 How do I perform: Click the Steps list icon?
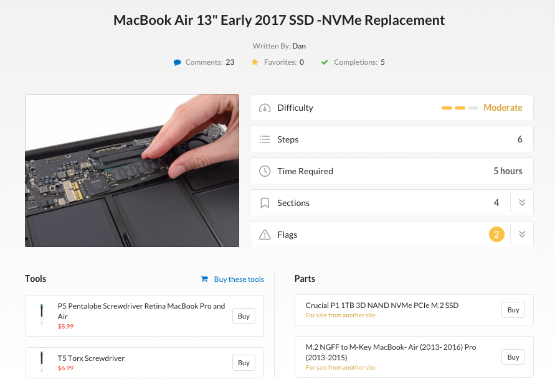[x=265, y=139]
